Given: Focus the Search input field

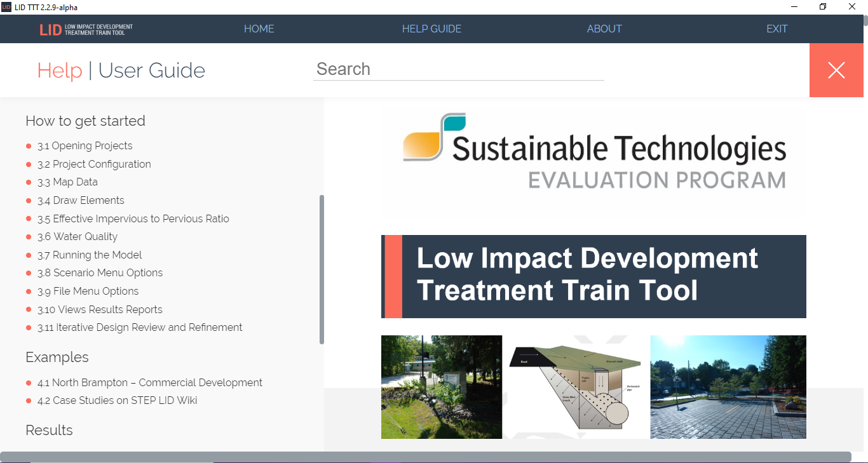Looking at the screenshot, I should point(458,69).
